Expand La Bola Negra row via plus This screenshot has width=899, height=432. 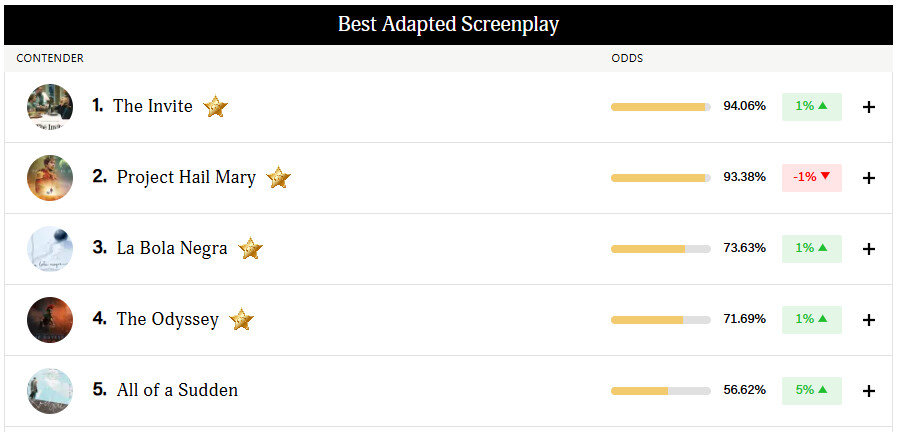[869, 249]
